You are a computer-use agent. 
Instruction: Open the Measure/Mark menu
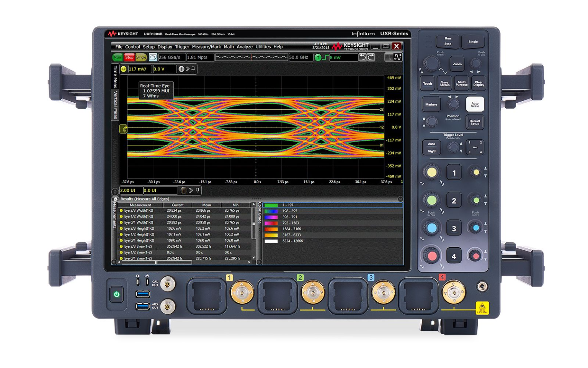(206, 47)
